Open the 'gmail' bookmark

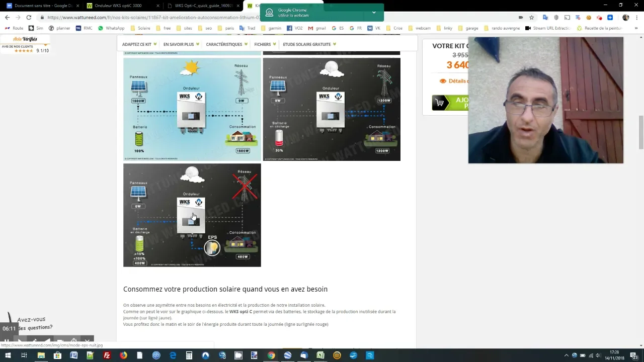317,28
